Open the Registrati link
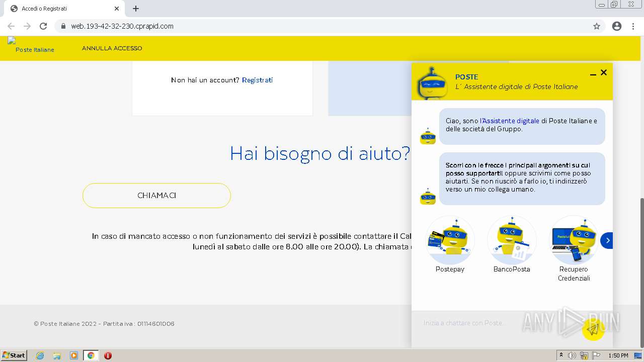The width and height of the screenshot is (644, 362). click(x=257, y=80)
